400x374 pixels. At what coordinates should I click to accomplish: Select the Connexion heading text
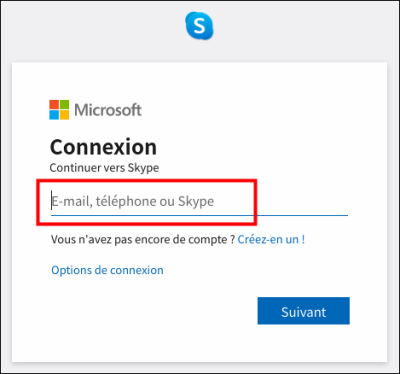[x=103, y=147]
